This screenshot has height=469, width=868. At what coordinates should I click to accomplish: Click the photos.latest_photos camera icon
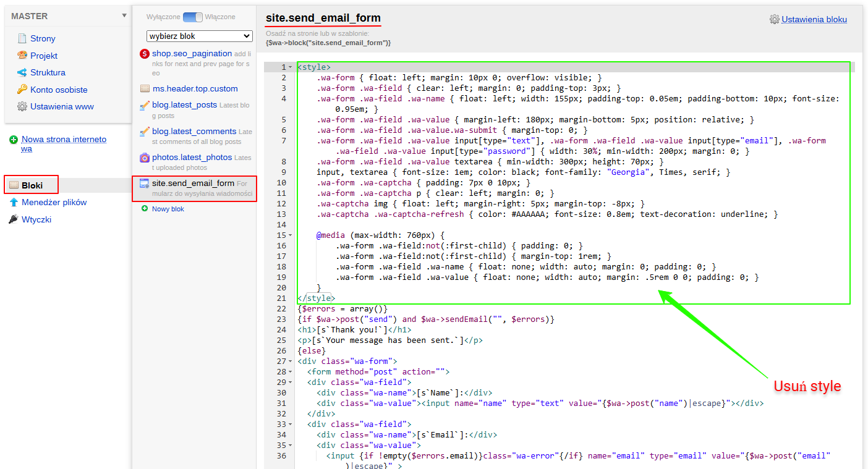[145, 158]
